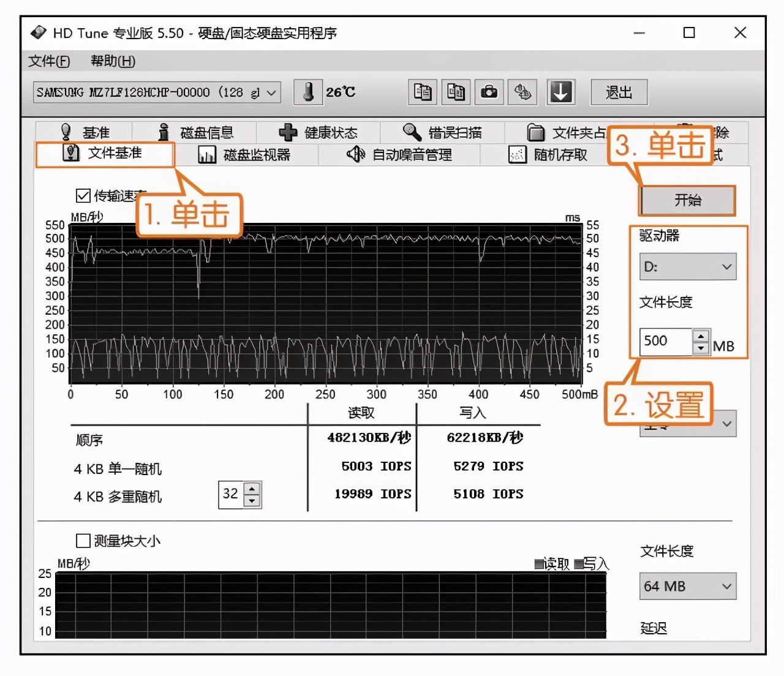784x676 pixels.
Task: Select the 文件基准 tab
Action: point(105,154)
